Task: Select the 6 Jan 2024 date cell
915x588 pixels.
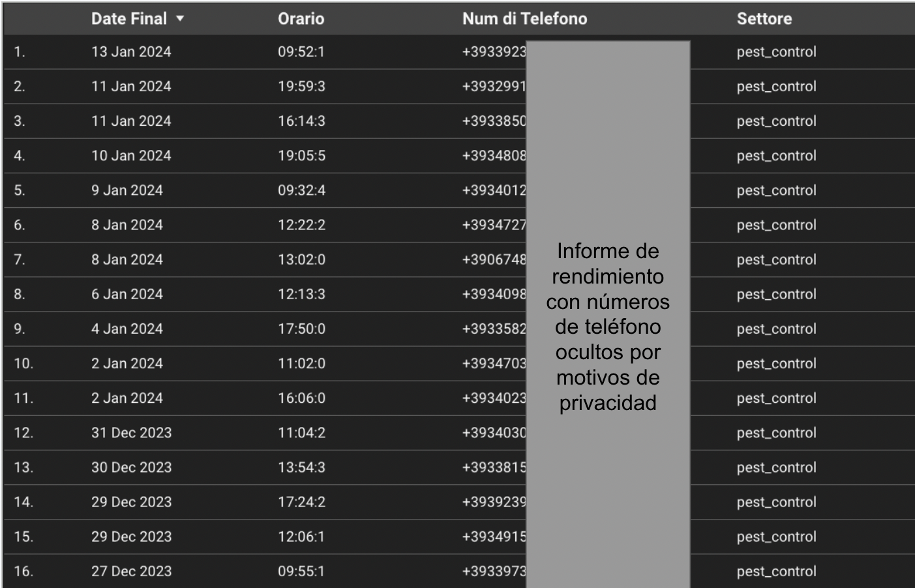Action: point(127,294)
